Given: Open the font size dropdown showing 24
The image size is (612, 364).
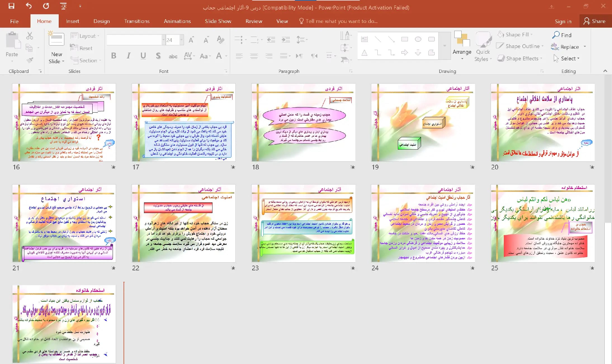Looking at the screenshot, I should click(182, 40).
